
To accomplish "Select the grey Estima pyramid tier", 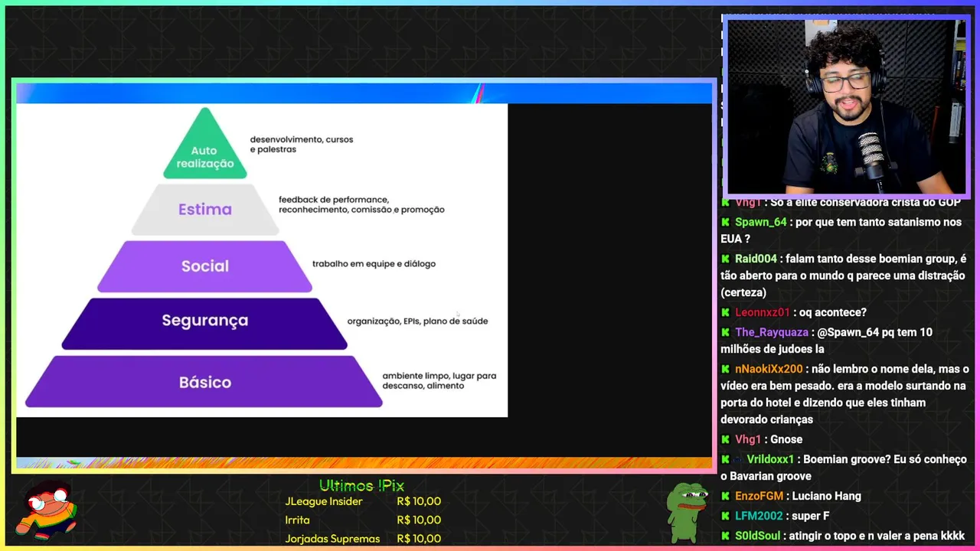I will (x=205, y=210).
